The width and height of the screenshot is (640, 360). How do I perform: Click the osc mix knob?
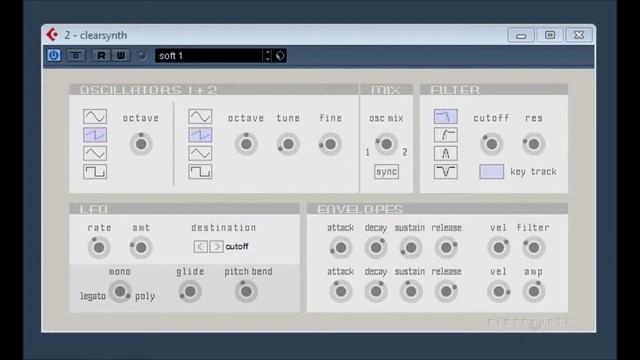tap(386, 144)
